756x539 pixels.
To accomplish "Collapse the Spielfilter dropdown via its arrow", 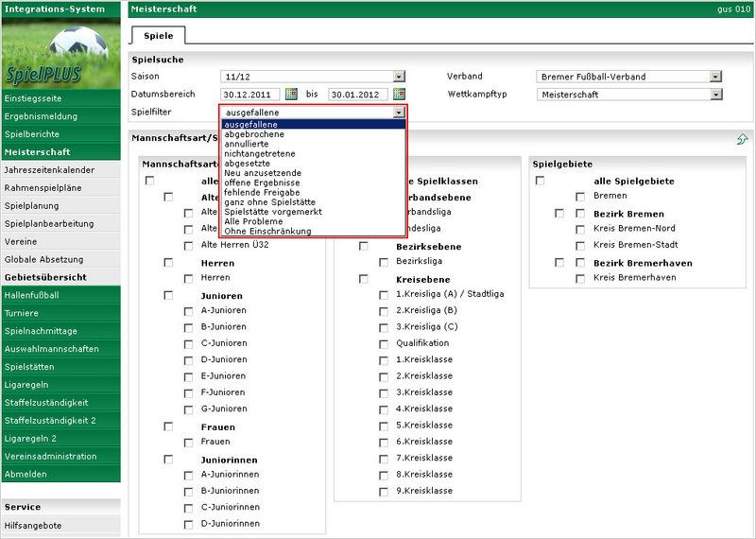I will click(x=399, y=113).
